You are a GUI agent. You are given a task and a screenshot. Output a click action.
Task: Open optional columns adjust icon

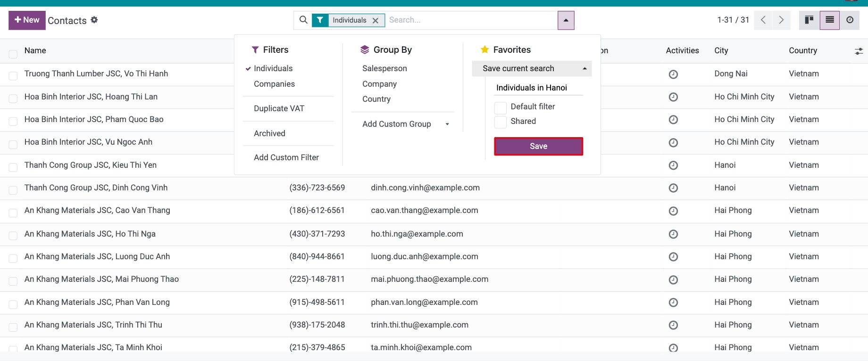click(859, 51)
